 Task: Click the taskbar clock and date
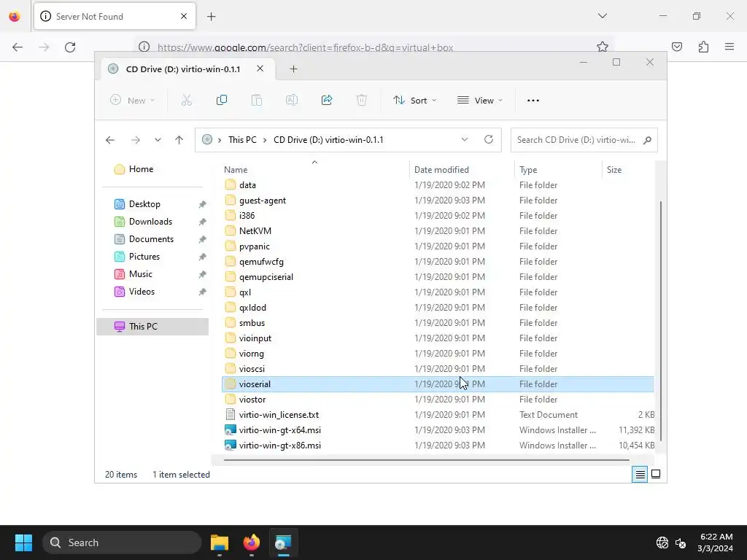(716, 542)
